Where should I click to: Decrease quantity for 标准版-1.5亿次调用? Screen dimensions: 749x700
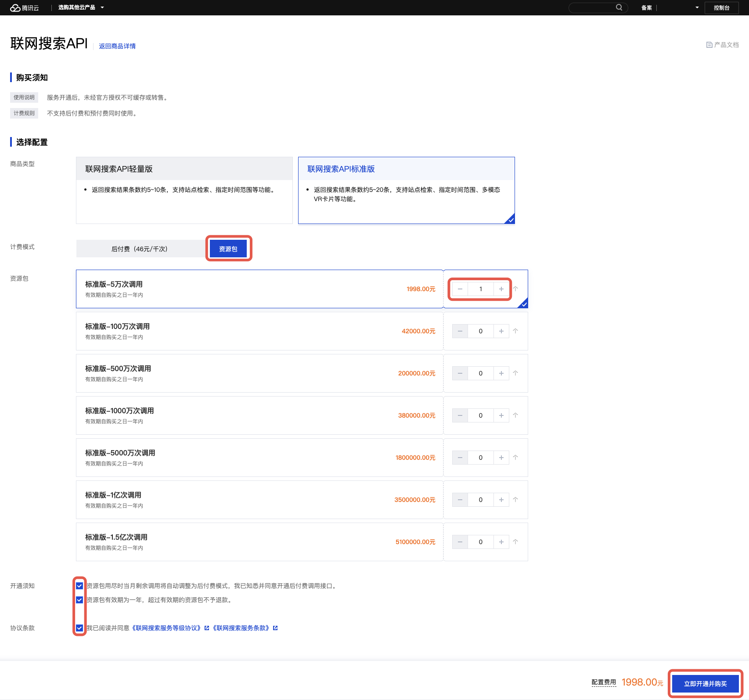[460, 542]
